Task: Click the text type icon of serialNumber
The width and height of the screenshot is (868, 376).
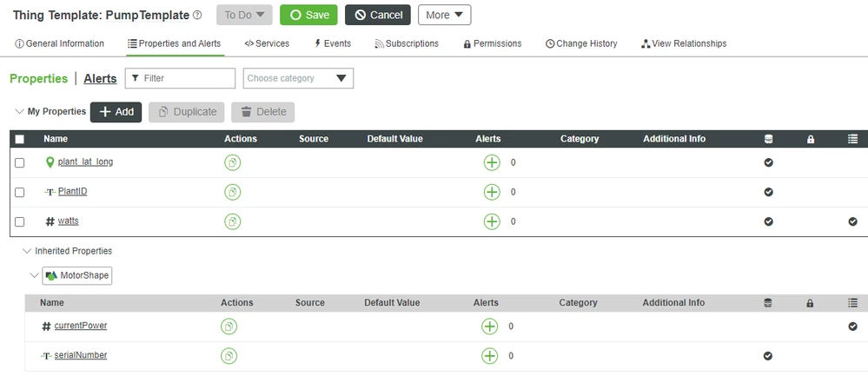Action: point(47,355)
